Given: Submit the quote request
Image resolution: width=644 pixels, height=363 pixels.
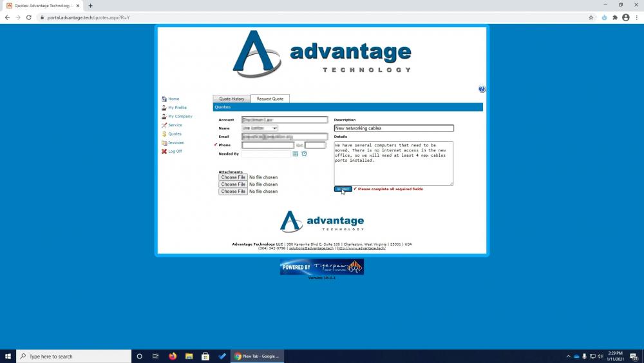Looking at the screenshot, I should 343,189.
